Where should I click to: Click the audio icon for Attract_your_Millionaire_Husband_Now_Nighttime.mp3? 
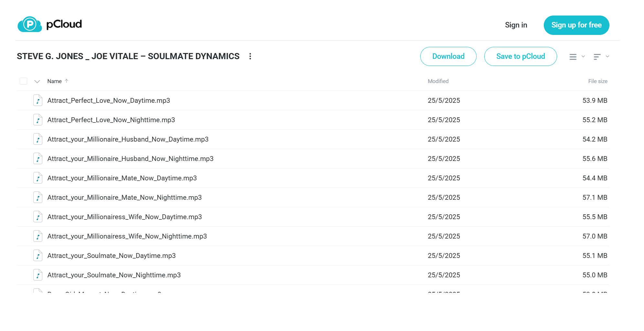click(38, 159)
